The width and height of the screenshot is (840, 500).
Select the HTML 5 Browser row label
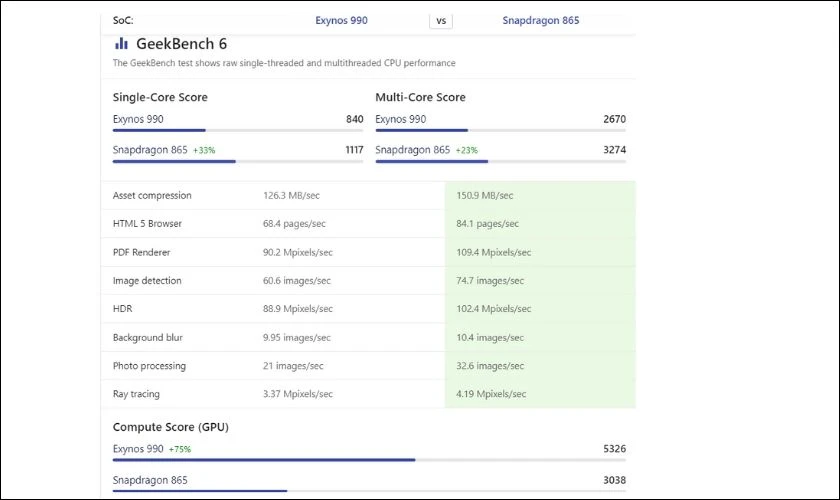click(x=147, y=223)
